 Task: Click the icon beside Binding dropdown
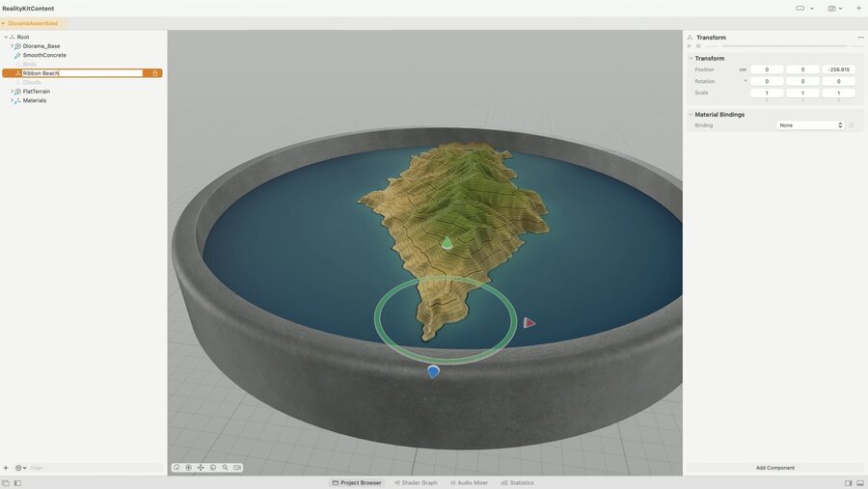pos(852,125)
